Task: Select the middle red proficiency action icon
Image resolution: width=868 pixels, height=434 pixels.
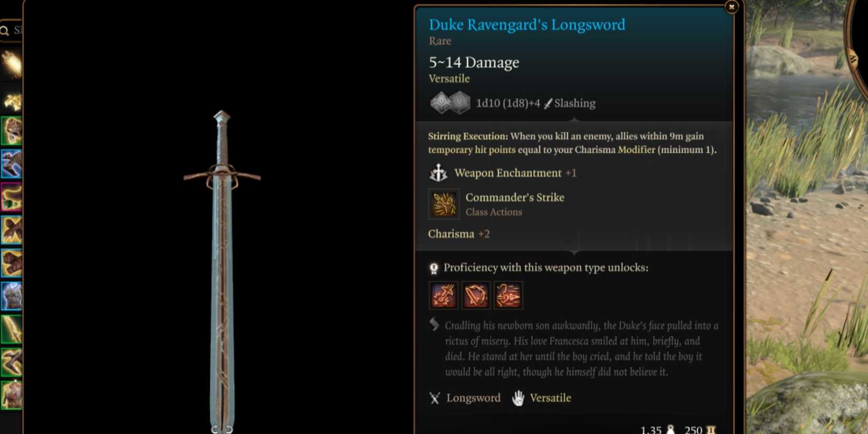Action: (476, 296)
